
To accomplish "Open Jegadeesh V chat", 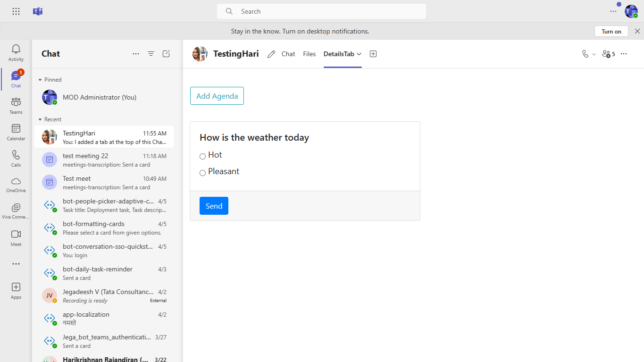I will point(104,295).
